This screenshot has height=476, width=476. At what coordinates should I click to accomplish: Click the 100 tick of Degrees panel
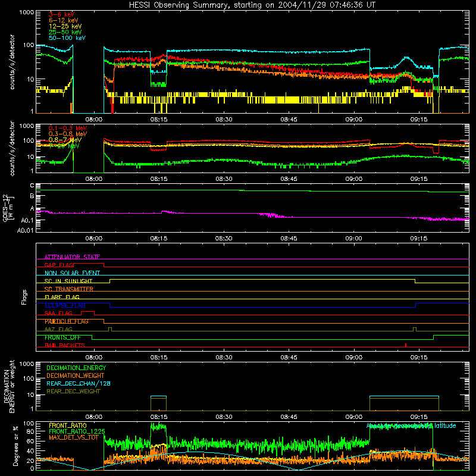29,424
